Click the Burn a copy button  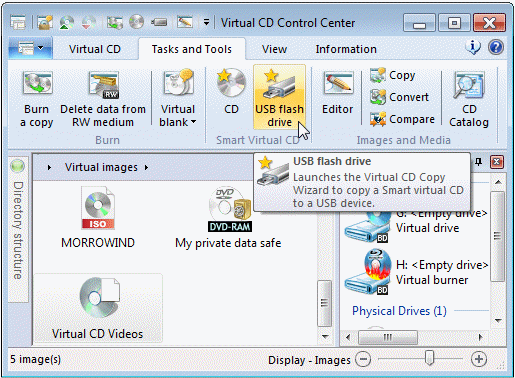(37, 99)
